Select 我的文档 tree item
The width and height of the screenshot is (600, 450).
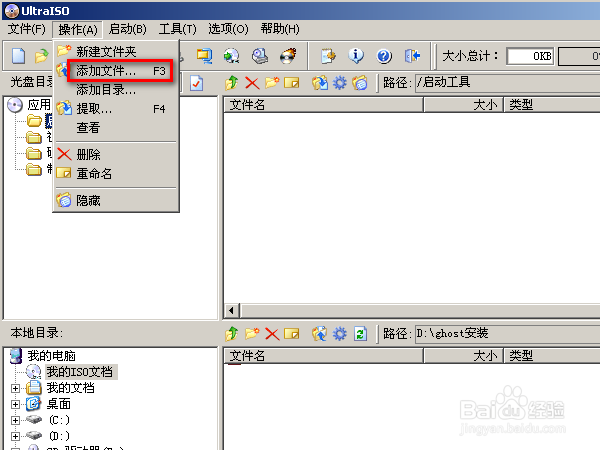click(70, 388)
